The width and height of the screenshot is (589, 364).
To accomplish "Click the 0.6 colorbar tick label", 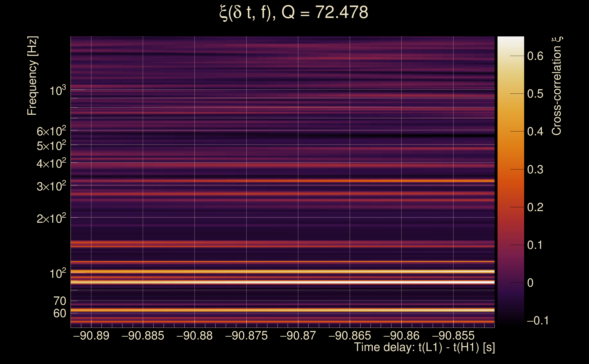I will tap(535, 56).
